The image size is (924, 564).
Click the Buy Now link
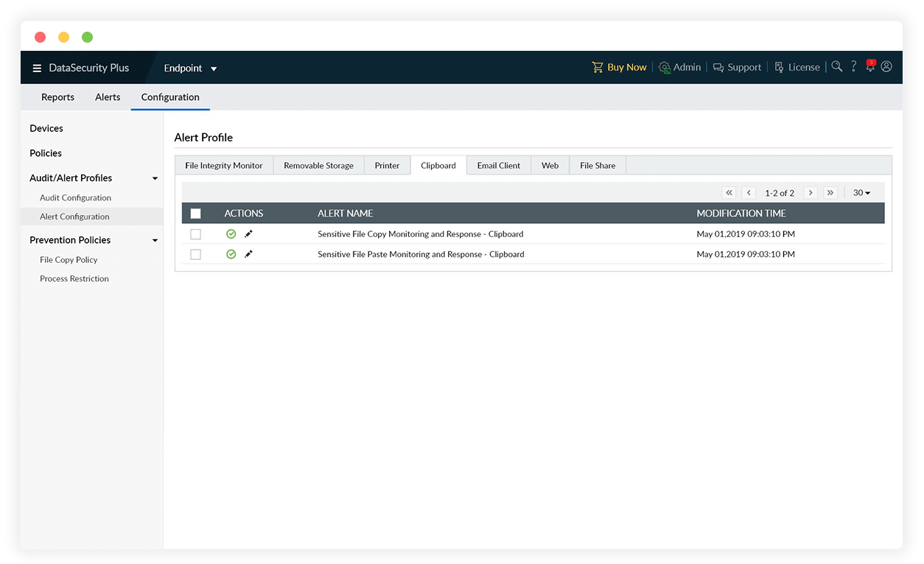(619, 67)
